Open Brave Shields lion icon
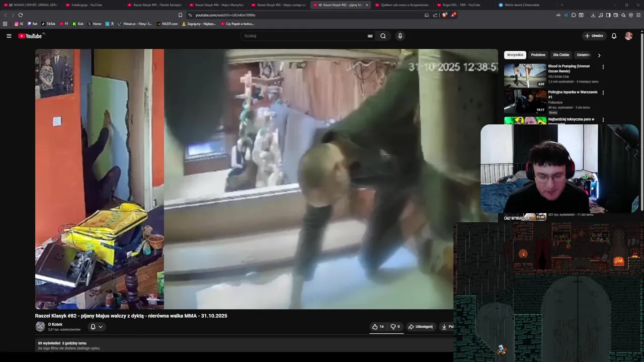 (444, 15)
